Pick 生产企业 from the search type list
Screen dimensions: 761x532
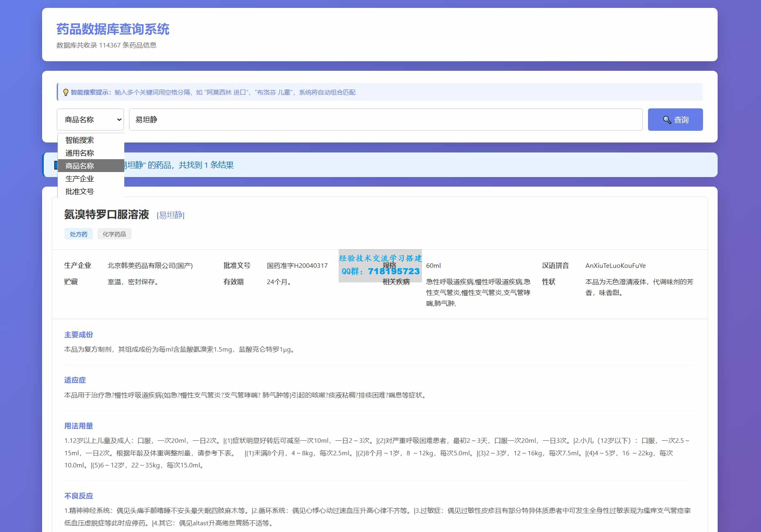click(80, 179)
